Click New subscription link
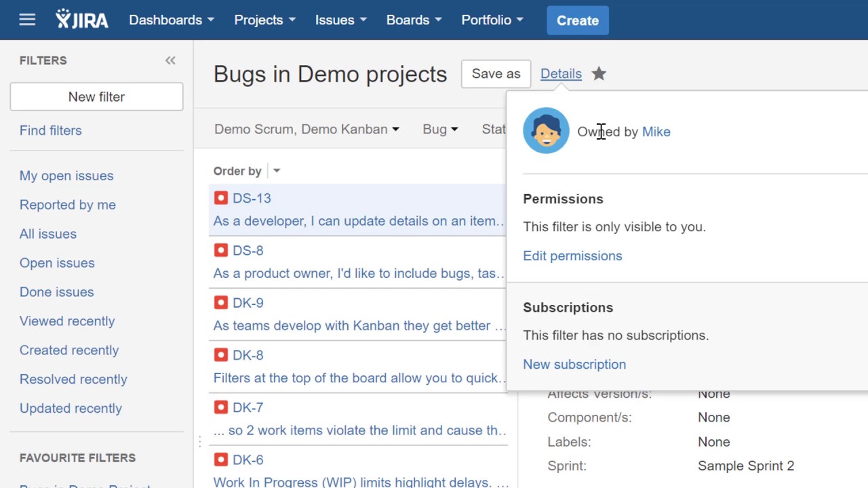Viewport: 868px width, 488px height. (x=574, y=364)
